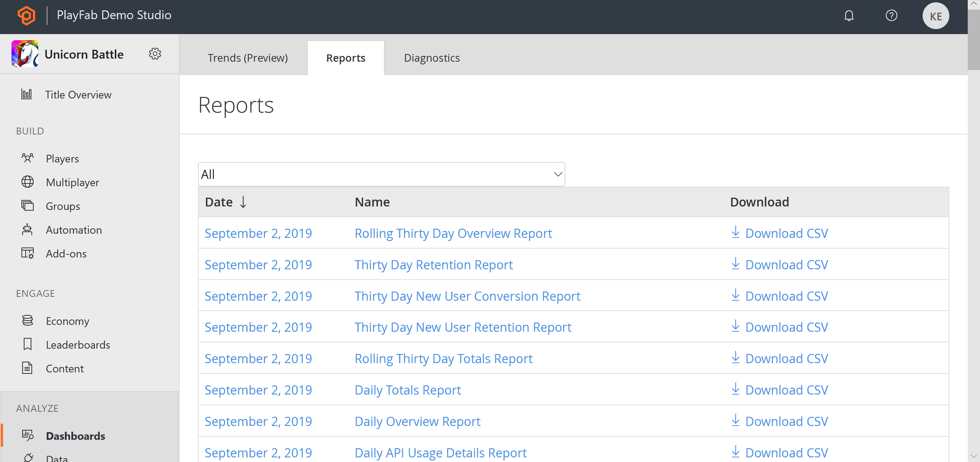The image size is (980, 462).
Task: Open the Title Overview chart icon
Action: (26, 94)
